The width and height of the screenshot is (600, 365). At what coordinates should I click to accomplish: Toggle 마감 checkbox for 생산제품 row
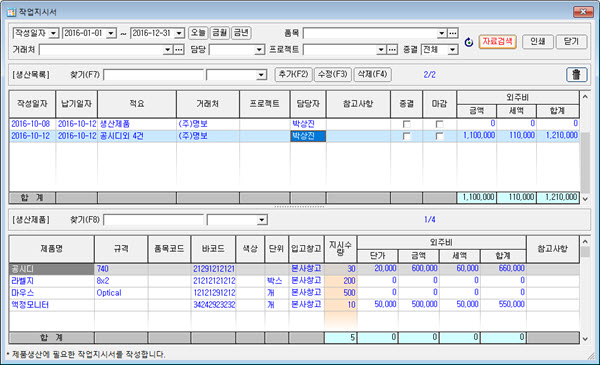coord(439,124)
